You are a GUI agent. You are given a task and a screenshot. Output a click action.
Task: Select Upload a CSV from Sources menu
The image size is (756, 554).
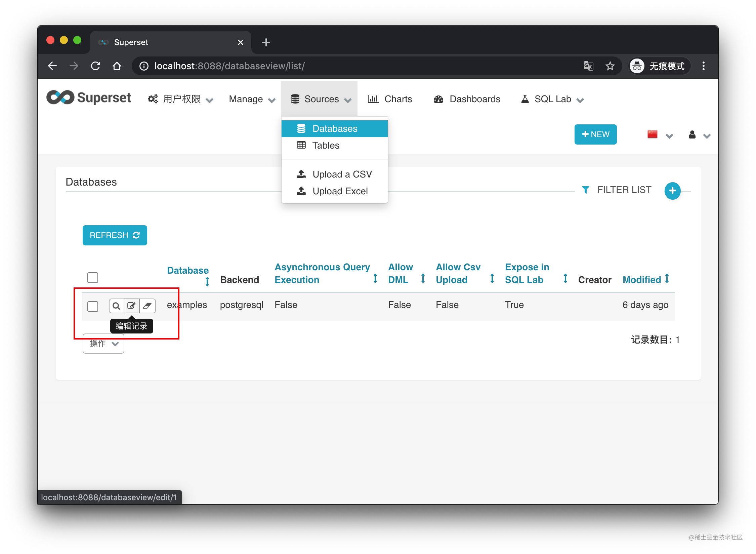[x=342, y=174]
